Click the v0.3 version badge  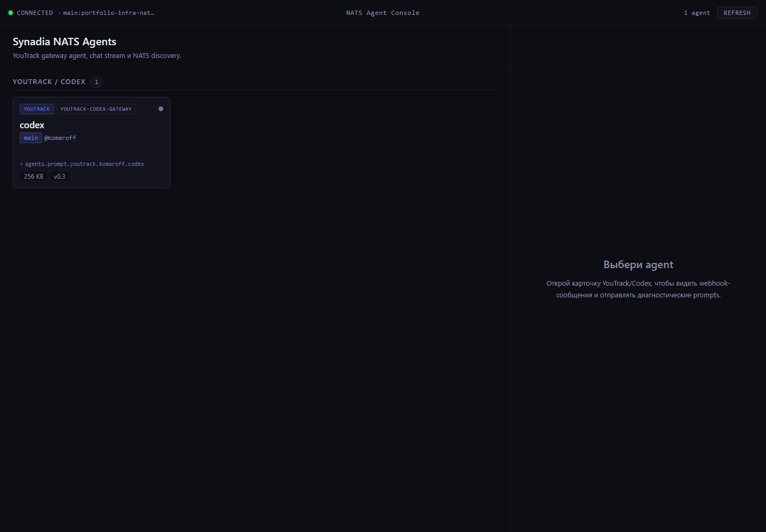pyautogui.click(x=60, y=177)
